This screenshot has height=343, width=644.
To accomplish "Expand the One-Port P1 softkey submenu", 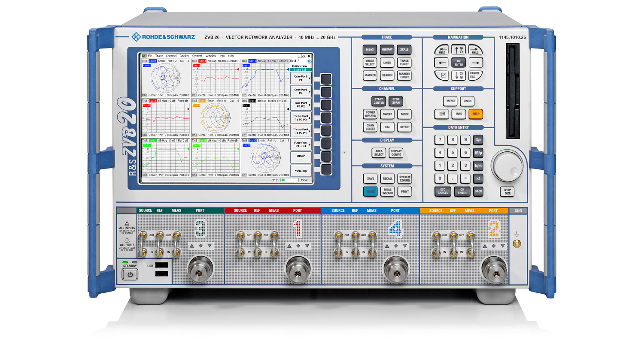I will click(301, 78).
